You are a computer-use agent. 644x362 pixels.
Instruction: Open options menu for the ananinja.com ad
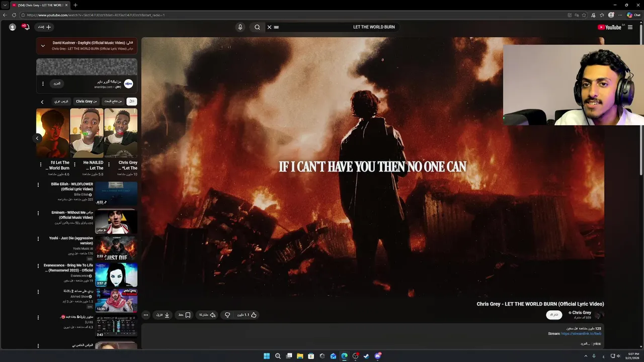(43, 83)
